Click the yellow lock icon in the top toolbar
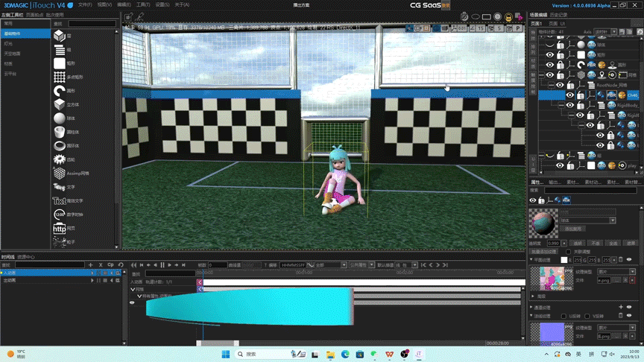This screenshot has width=644, height=362. tap(508, 17)
